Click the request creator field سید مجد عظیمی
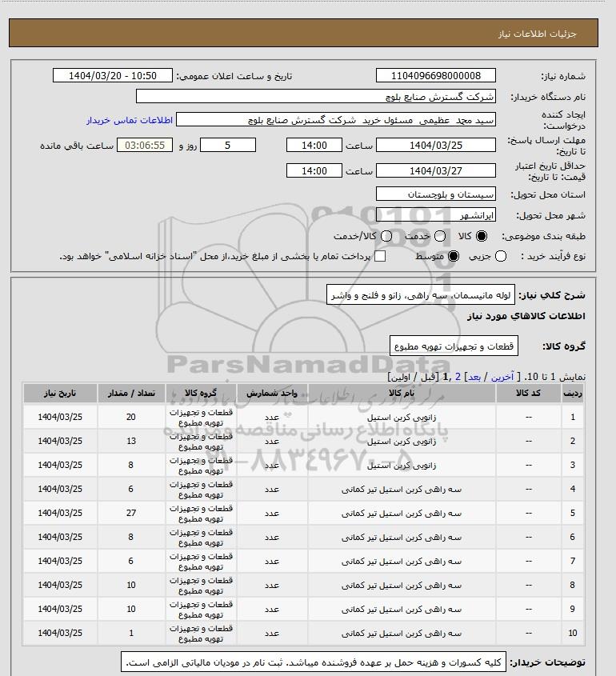Viewport: 616px width, 676px height. [x=336, y=119]
